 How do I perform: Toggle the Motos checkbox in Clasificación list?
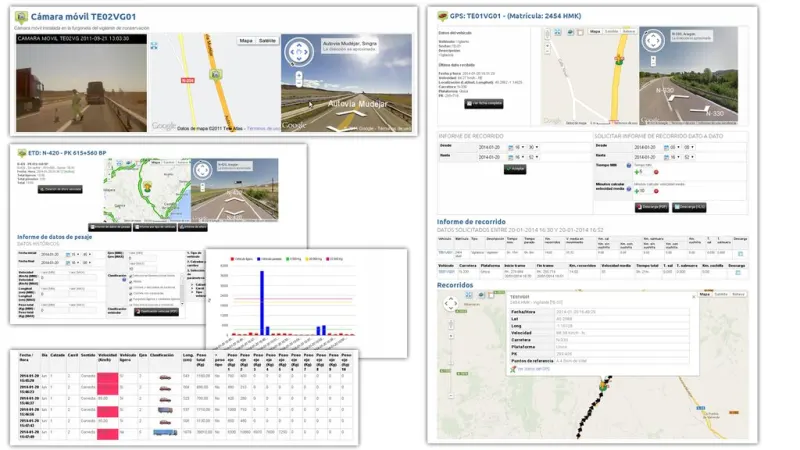[x=131, y=282]
